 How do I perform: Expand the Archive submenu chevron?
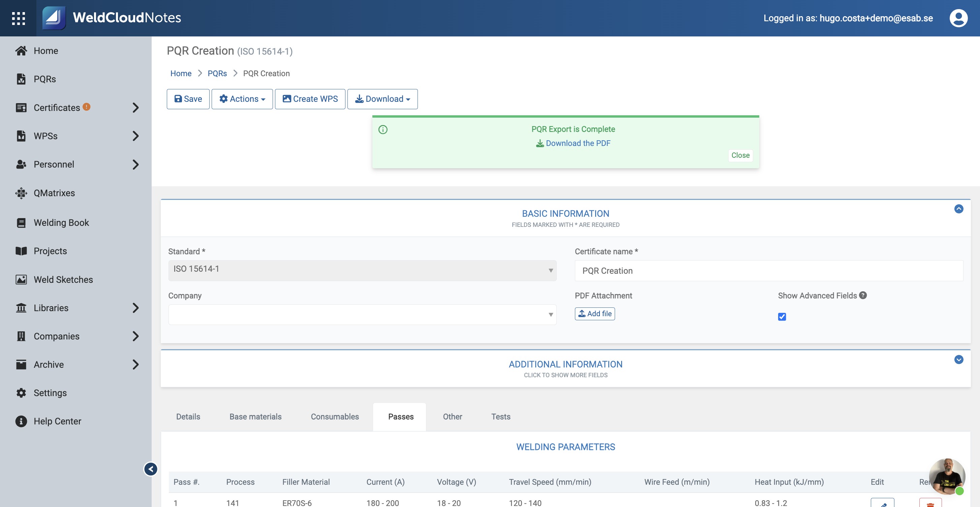point(135,365)
